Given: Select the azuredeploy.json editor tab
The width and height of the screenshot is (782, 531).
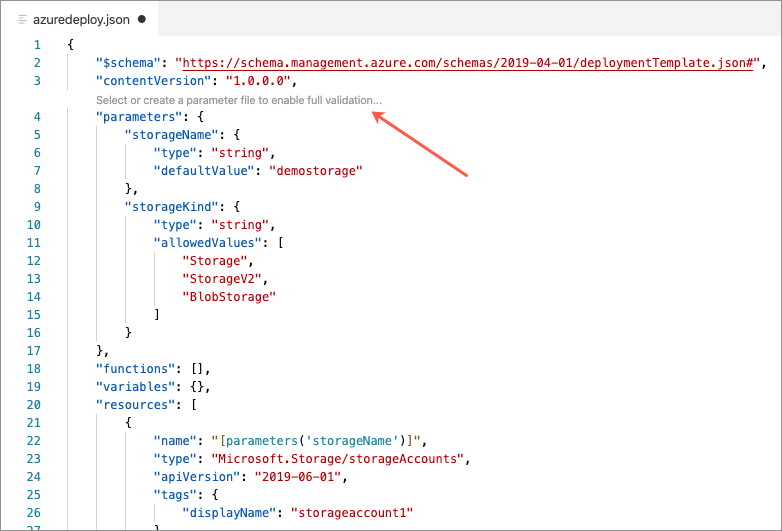Looking at the screenshot, I should point(81,19).
